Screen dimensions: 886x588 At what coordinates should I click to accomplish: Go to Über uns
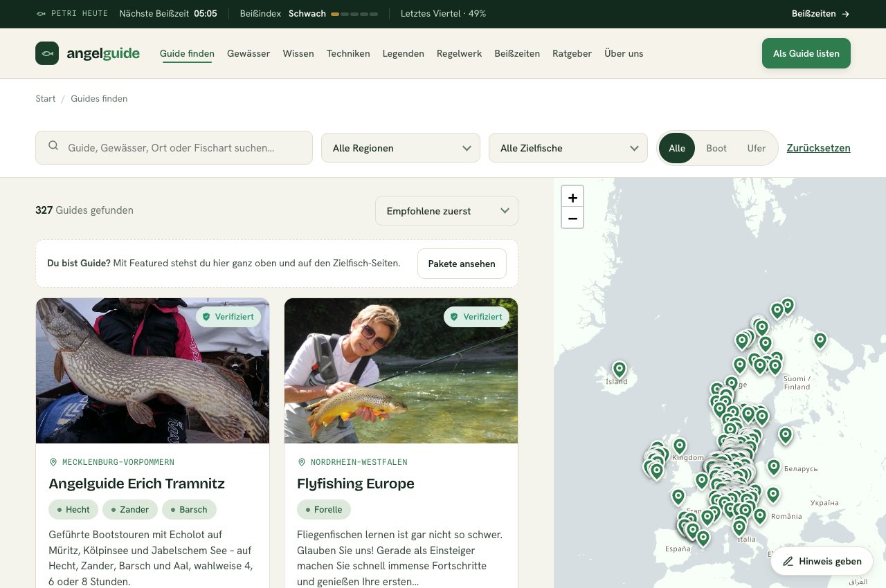click(x=624, y=53)
